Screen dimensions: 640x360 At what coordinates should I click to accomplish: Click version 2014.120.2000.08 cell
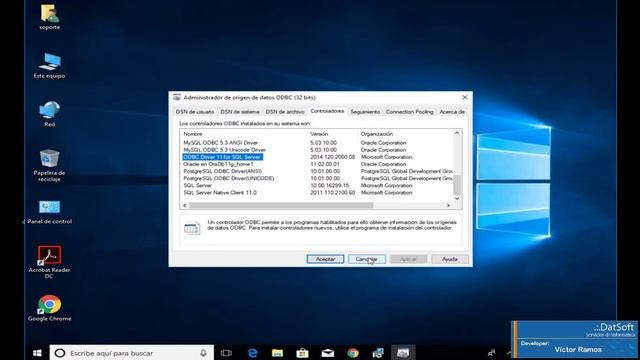click(x=332, y=157)
